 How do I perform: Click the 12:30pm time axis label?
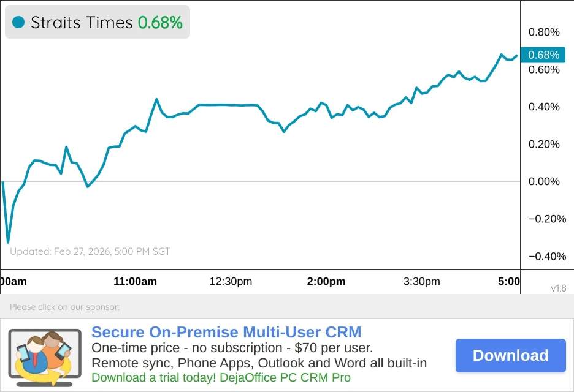(231, 282)
